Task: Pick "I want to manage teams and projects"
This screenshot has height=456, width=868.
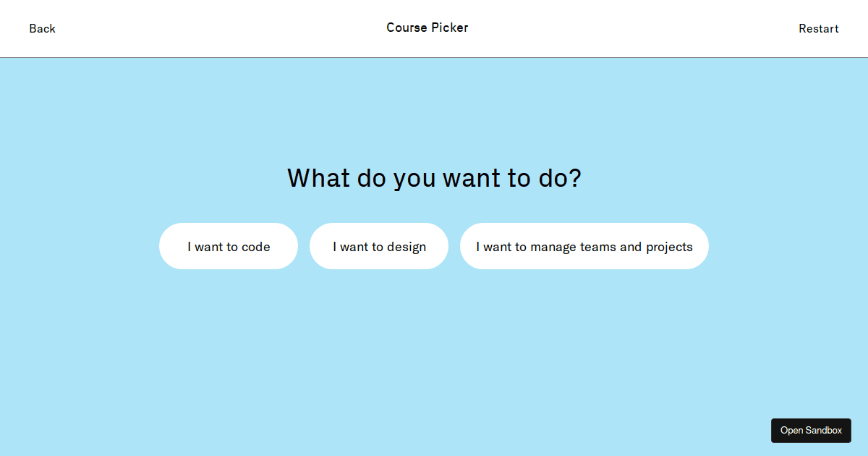Action: [x=584, y=246]
